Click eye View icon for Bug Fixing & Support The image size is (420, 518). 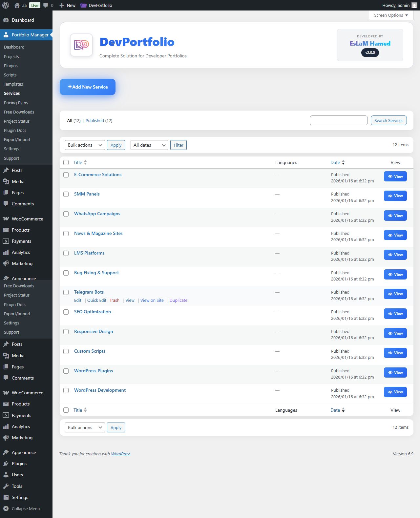point(390,275)
